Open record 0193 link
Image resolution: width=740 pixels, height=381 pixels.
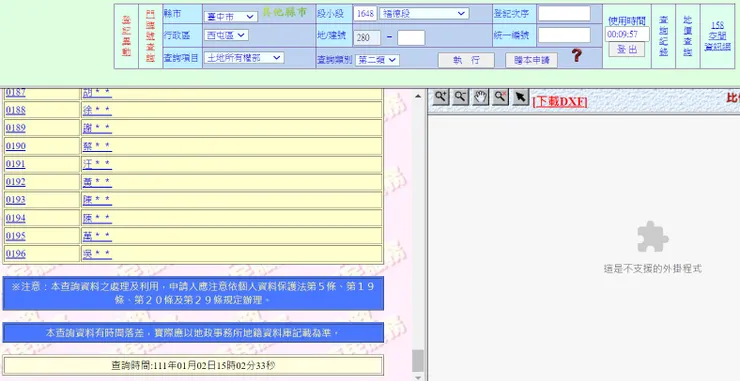click(16, 200)
